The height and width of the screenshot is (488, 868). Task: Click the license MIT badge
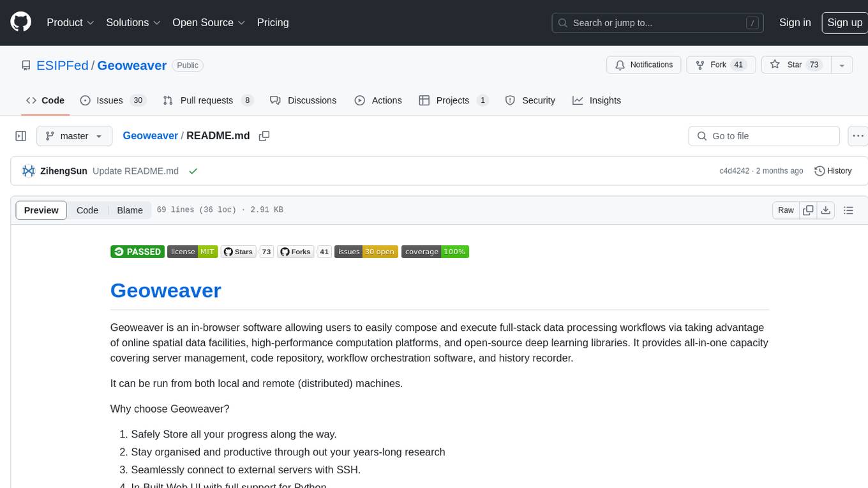192,252
